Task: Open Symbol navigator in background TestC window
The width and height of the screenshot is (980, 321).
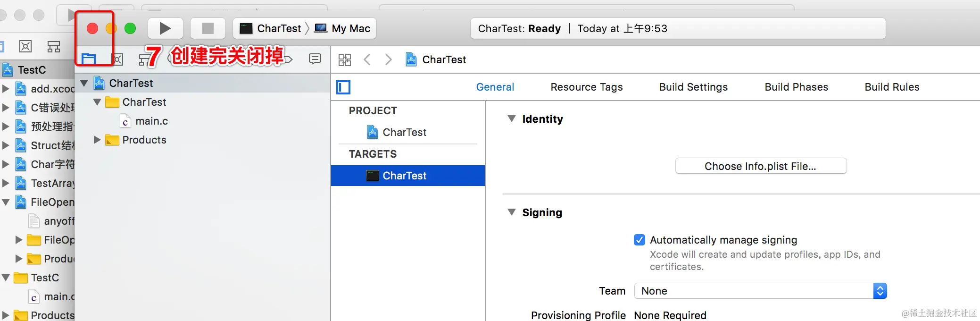Action: tap(25, 46)
